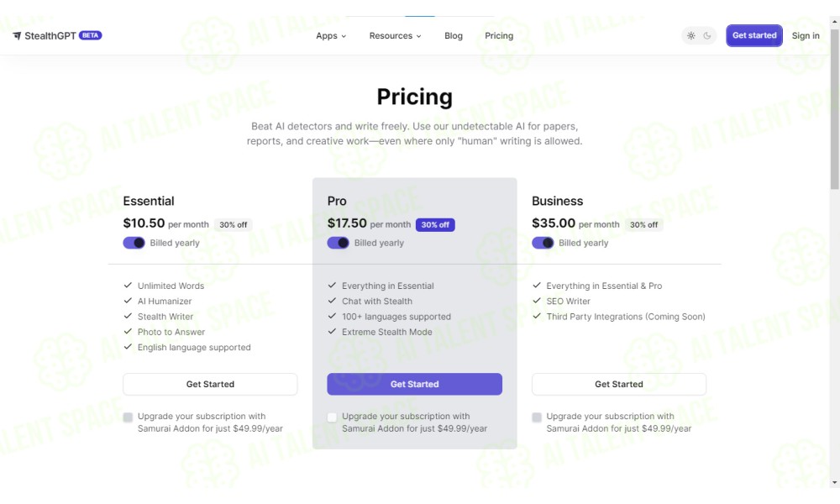Click the checkmark beside SEO Writer
840x504 pixels.
point(537,301)
